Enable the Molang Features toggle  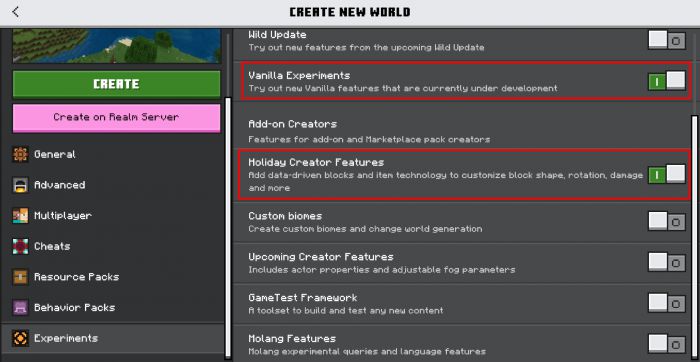[x=667, y=345]
